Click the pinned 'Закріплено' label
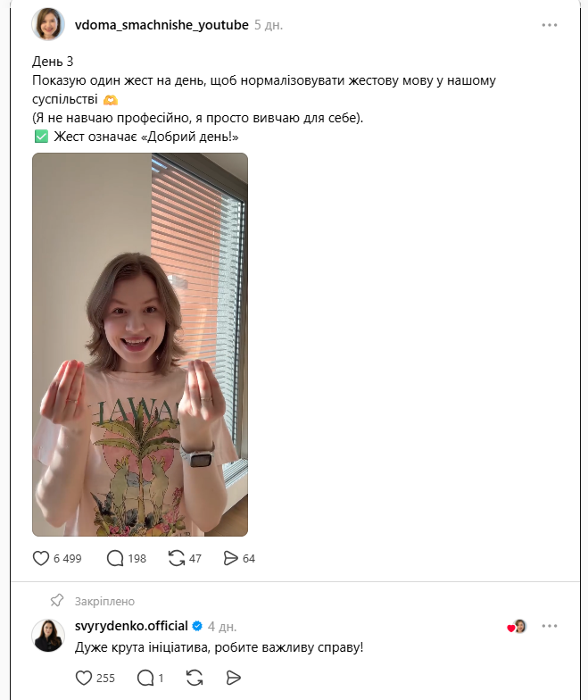 coord(104,601)
